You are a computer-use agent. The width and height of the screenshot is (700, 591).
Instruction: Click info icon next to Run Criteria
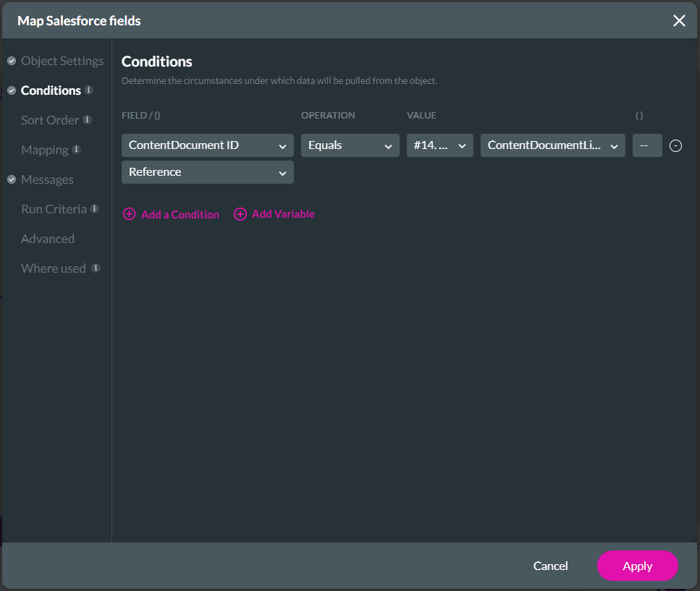[x=94, y=209]
